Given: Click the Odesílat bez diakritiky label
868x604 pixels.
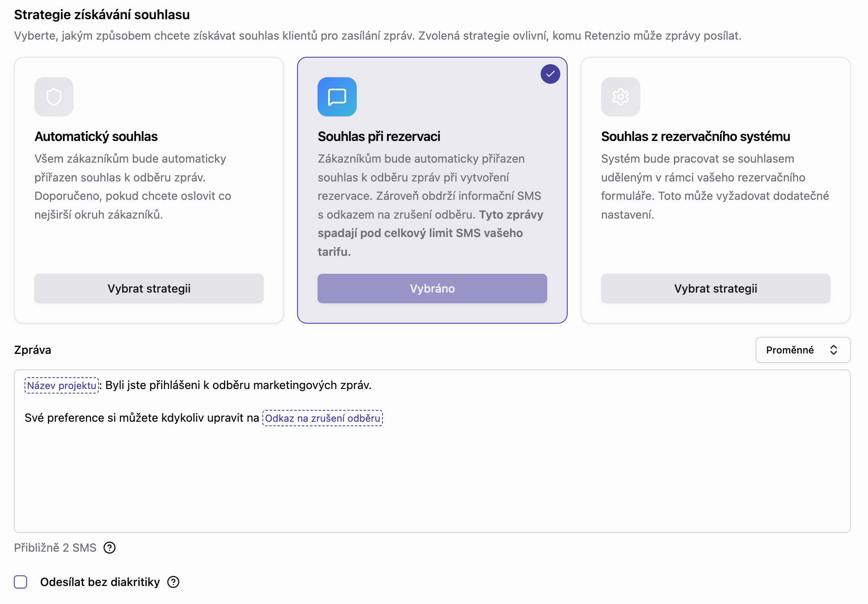Looking at the screenshot, I should point(100,582).
